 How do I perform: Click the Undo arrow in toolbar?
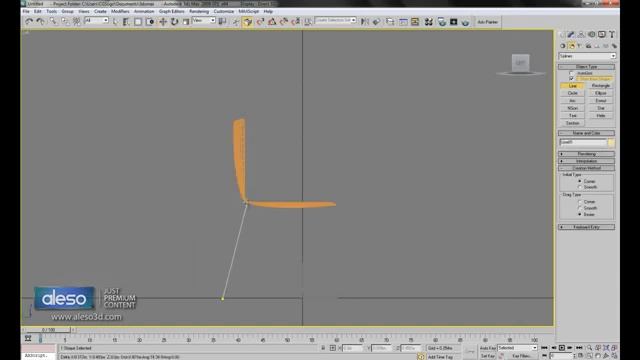[x=29, y=22]
